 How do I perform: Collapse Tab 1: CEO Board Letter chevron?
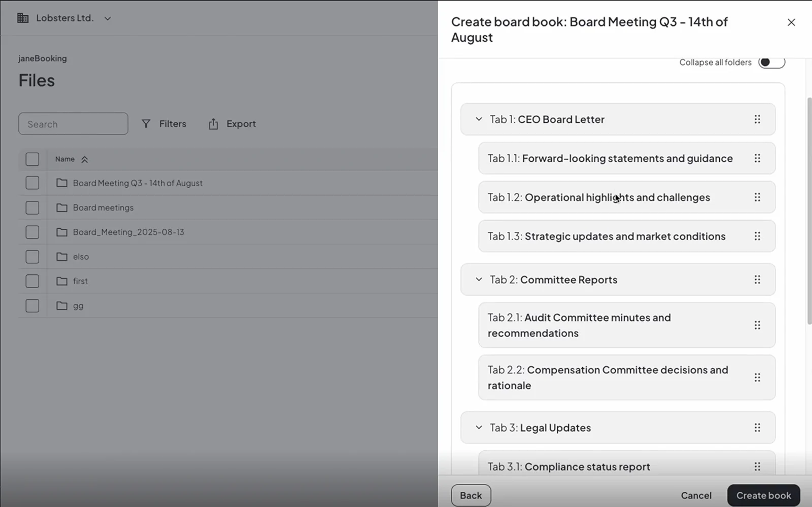point(479,119)
